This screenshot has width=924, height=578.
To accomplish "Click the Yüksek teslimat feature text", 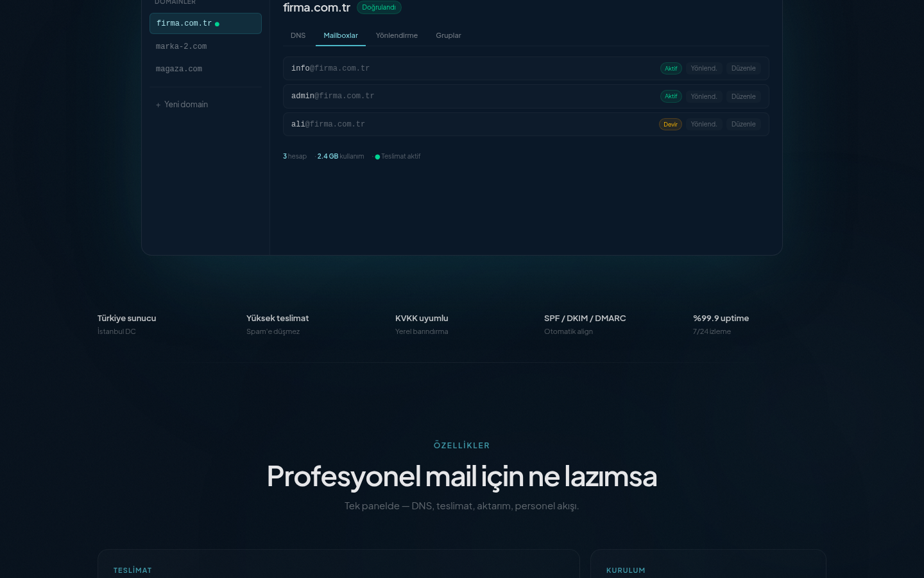I will click(x=277, y=318).
